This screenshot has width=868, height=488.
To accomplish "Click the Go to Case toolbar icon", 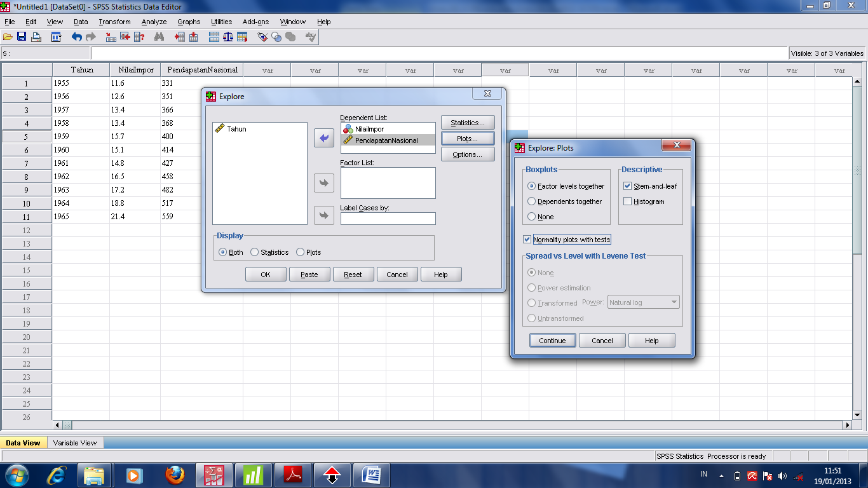I will (111, 37).
